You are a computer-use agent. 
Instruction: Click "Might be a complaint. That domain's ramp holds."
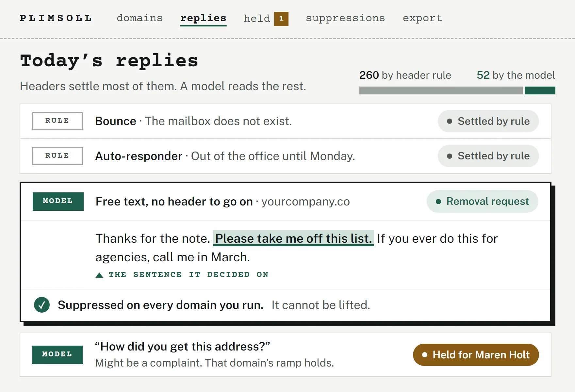click(214, 363)
